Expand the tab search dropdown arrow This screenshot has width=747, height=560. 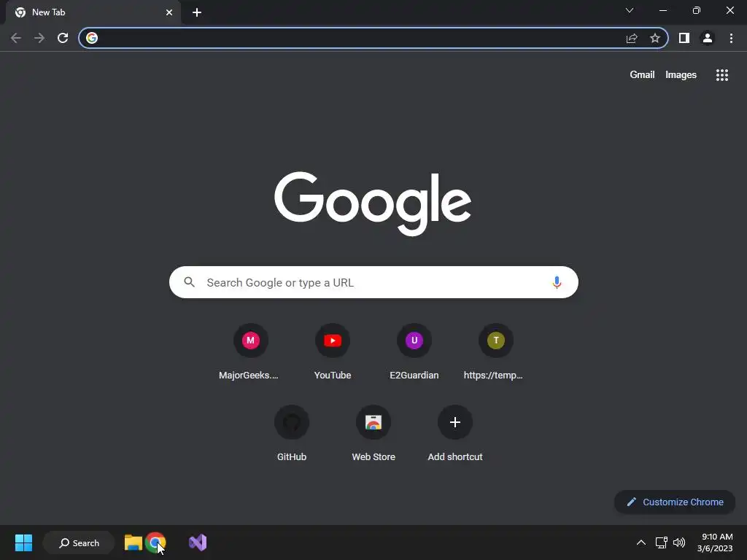coord(630,10)
